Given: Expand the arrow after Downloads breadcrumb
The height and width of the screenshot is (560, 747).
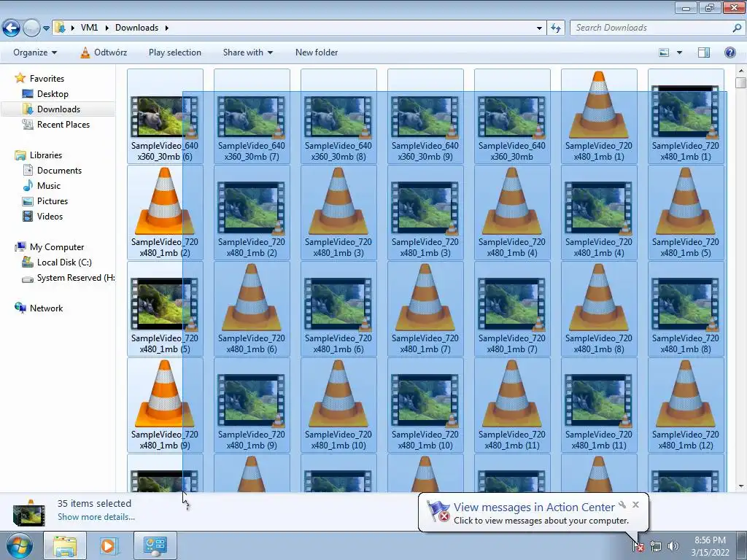Looking at the screenshot, I should (167, 28).
